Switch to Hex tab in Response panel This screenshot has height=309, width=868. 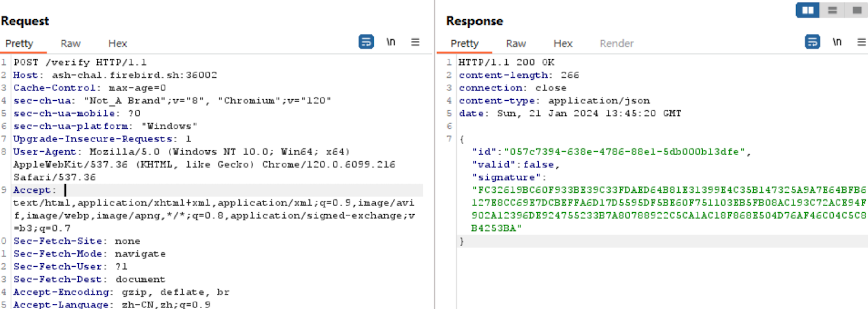563,44
